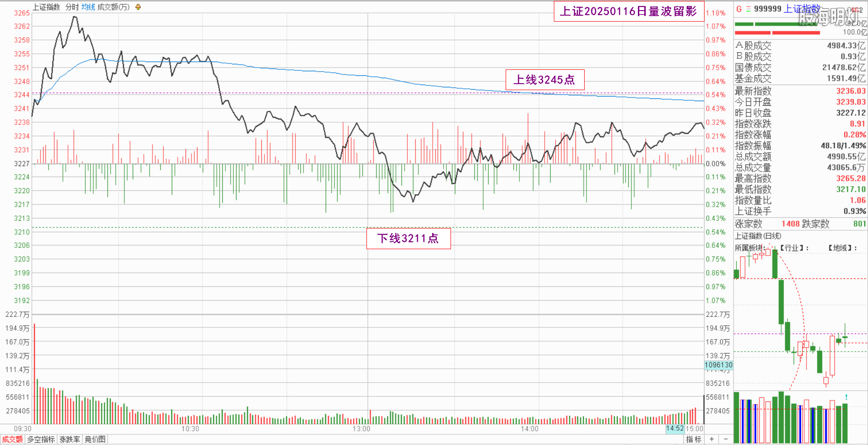Click the 上证指数 title above the chart
The image size is (868, 445).
46,7
